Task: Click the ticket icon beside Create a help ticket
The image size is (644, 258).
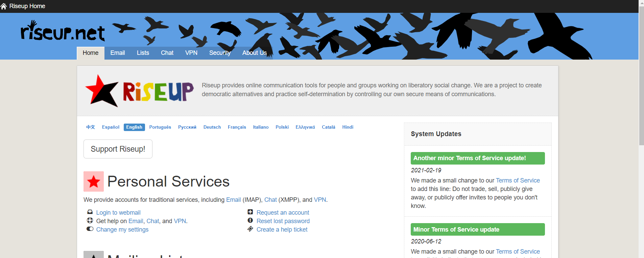Action: pos(250,229)
